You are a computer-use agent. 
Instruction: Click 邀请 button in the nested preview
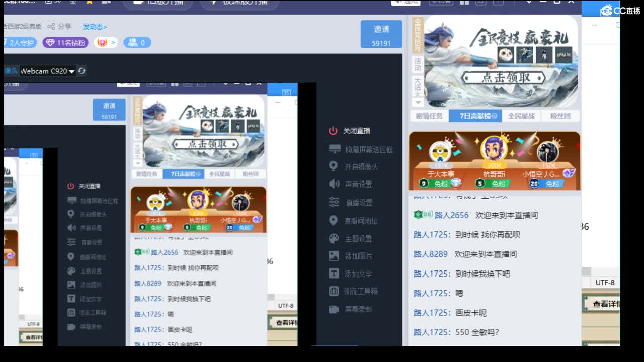[109, 110]
